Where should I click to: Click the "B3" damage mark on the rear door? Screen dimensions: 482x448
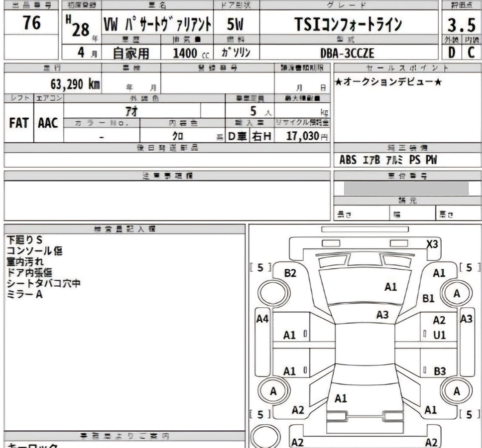[x=440, y=371]
